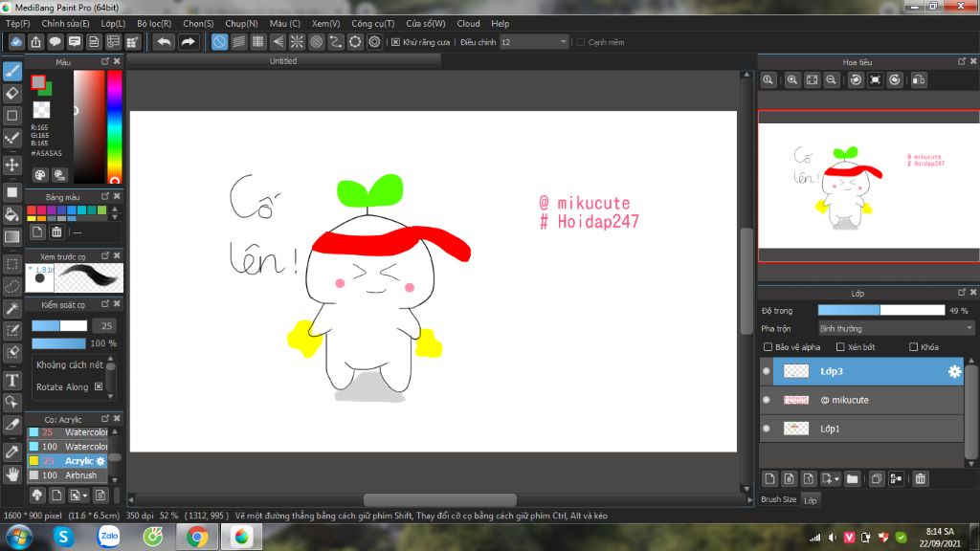Screen dimensions: 980x551
Task: Select the Airbrush brush
Action: [x=68, y=475]
